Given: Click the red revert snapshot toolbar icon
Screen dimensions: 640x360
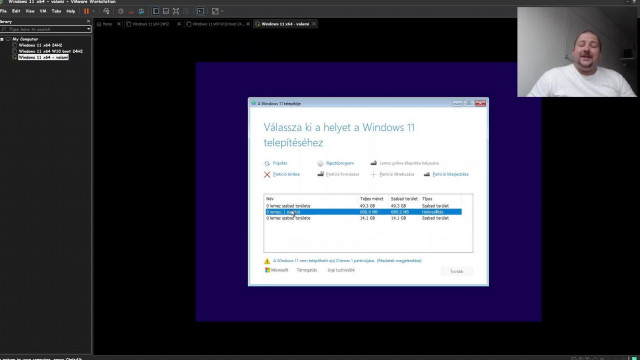Looking at the screenshot, I should (131, 11).
